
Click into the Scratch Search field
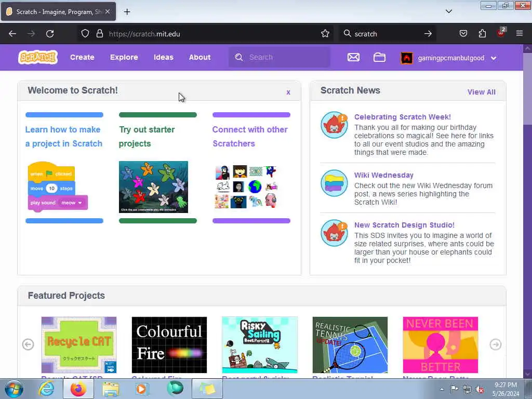coord(279,57)
